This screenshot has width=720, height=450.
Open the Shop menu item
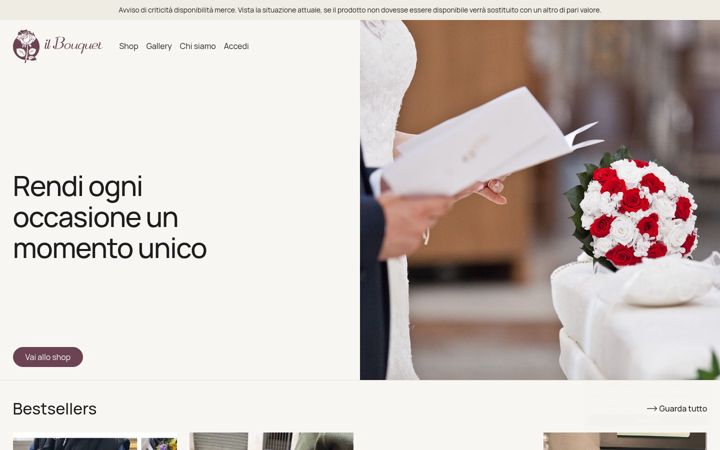click(129, 46)
